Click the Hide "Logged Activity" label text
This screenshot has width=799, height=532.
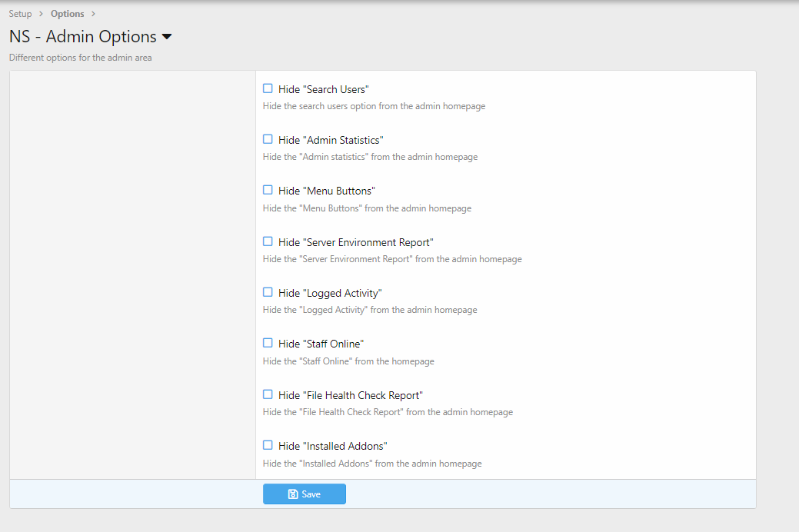pos(330,293)
